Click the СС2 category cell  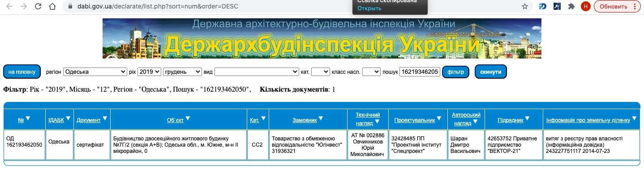click(x=258, y=145)
